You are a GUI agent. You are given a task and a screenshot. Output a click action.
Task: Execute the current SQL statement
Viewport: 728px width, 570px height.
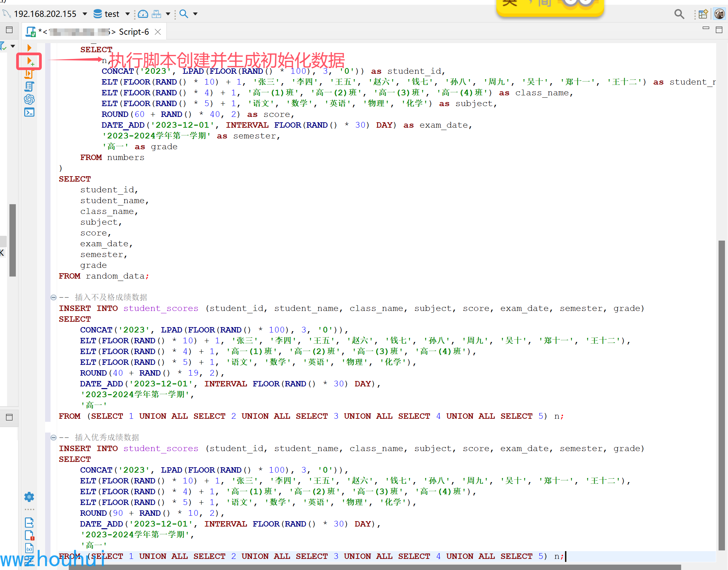coord(29,48)
